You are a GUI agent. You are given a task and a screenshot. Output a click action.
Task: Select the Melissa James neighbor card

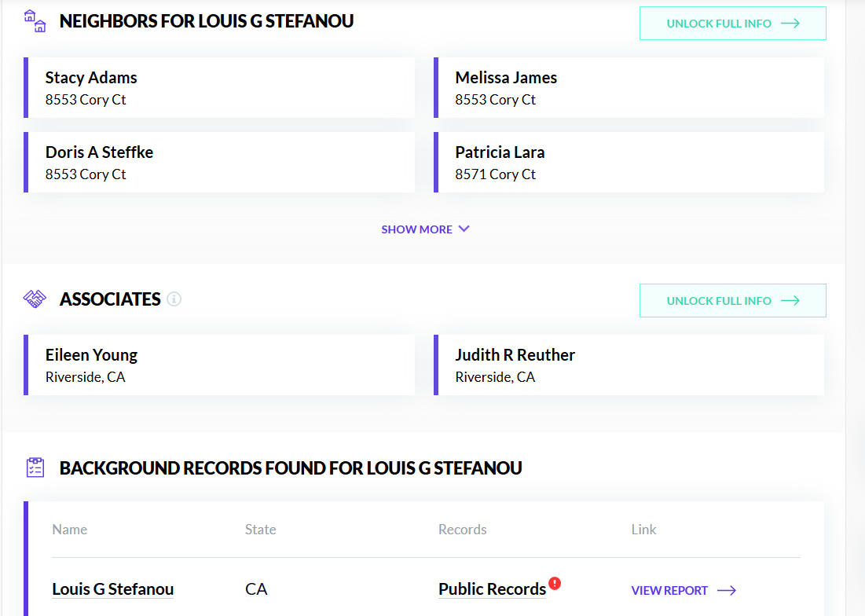pos(629,87)
